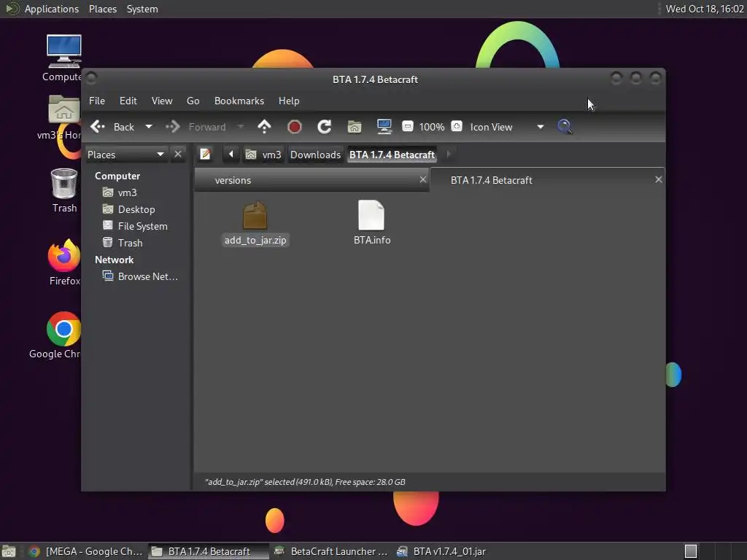
Task: Switch to MEGA Google Chrome taskbar window
Action: pos(85,551)
